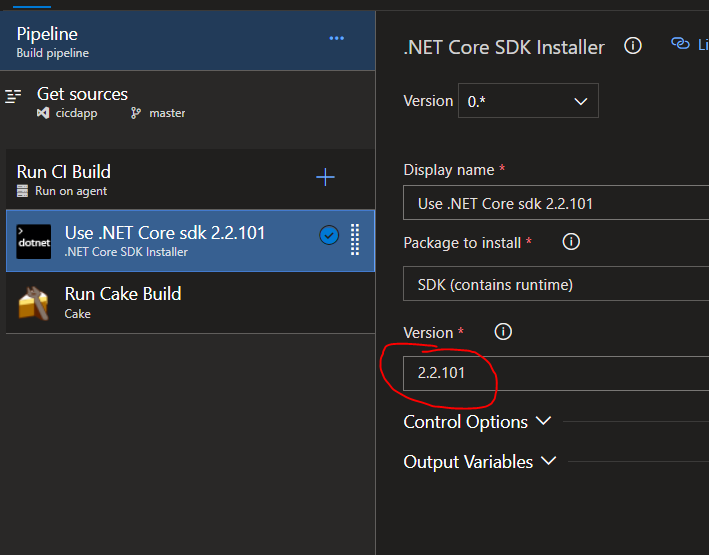709x555 pixels.
Task: Click the Cake build task icon
Action: [x=33, y=302]
